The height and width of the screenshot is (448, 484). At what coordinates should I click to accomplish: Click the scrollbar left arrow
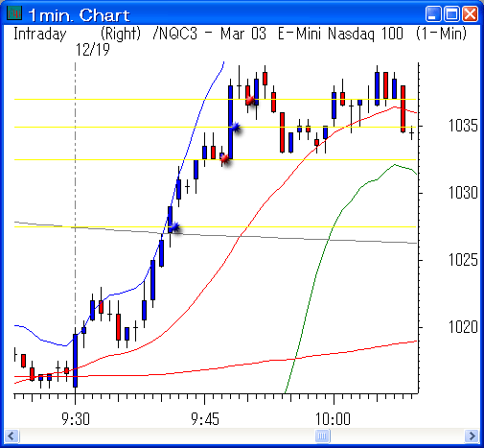pos(12,436)
